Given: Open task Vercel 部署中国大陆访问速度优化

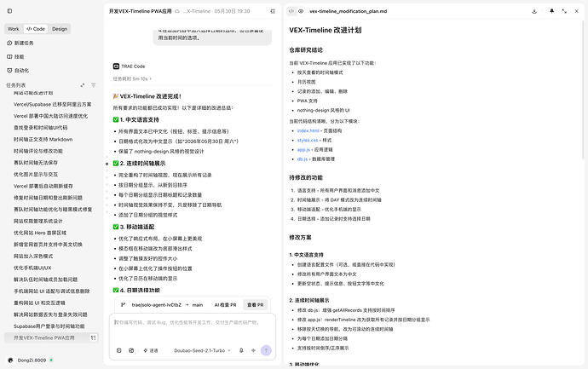Looking at the screenshot, I should point(50,116).
